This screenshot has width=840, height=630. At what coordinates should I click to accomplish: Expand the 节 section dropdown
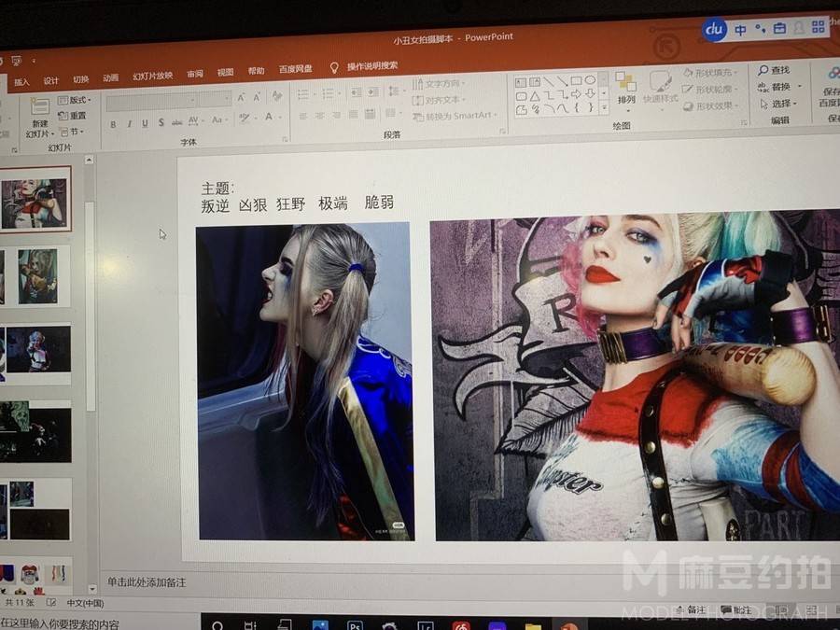pos(71,132)
